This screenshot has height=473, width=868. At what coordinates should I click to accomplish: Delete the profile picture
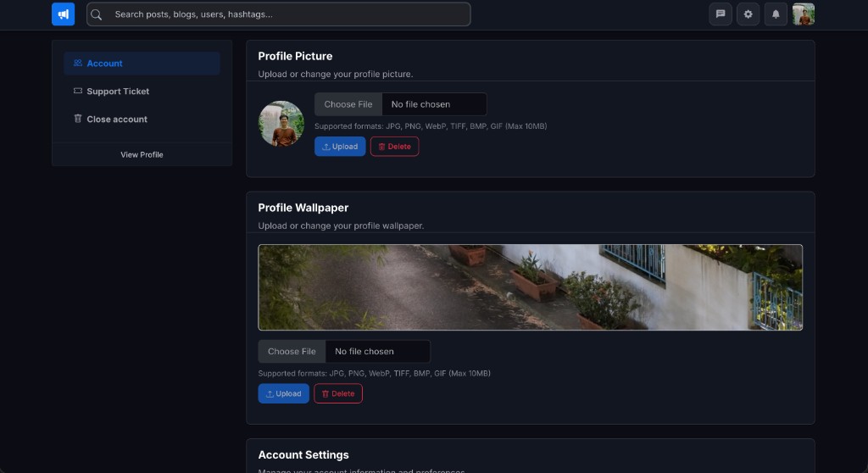pyautogui.click(x=394, y=146)
